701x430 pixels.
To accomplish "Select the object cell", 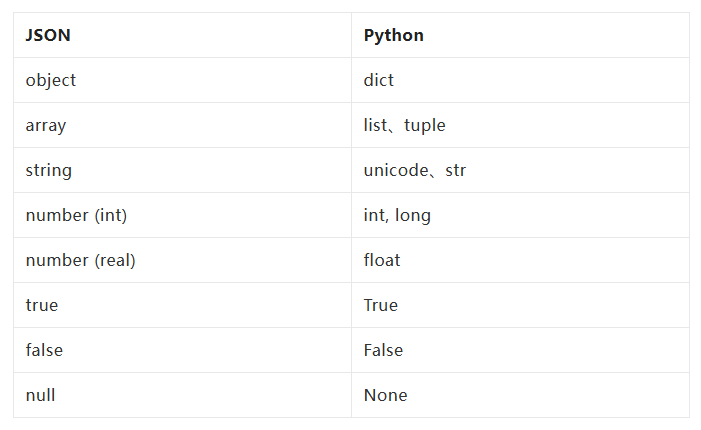I will [182, 80].
